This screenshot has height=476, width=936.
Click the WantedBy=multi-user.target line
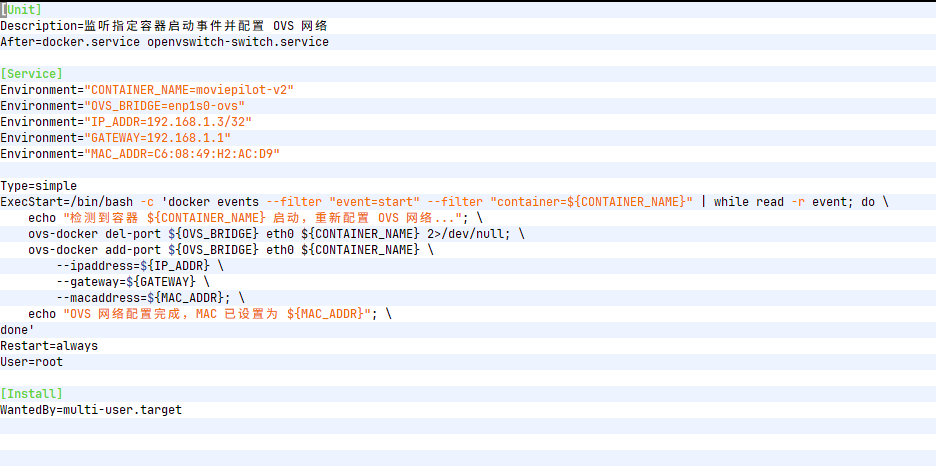91,410
